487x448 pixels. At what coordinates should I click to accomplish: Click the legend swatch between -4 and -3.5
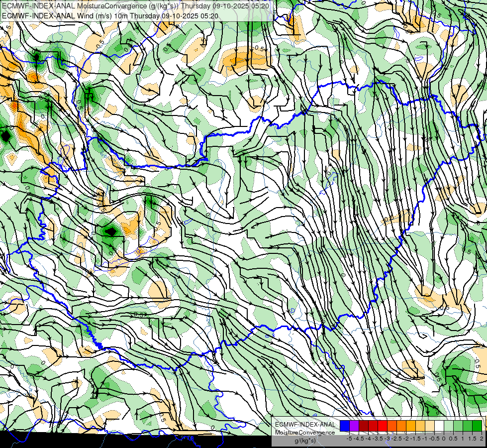[373, 426]
